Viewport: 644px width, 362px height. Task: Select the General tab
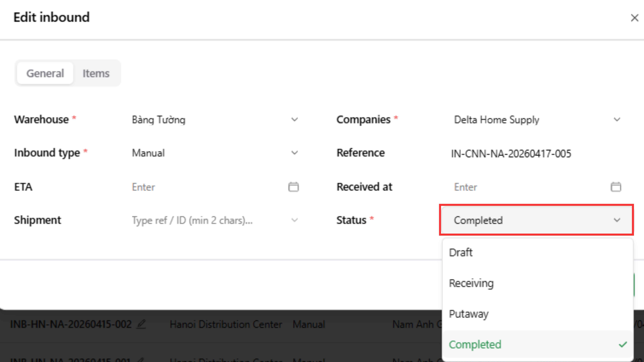click(45, 73)
